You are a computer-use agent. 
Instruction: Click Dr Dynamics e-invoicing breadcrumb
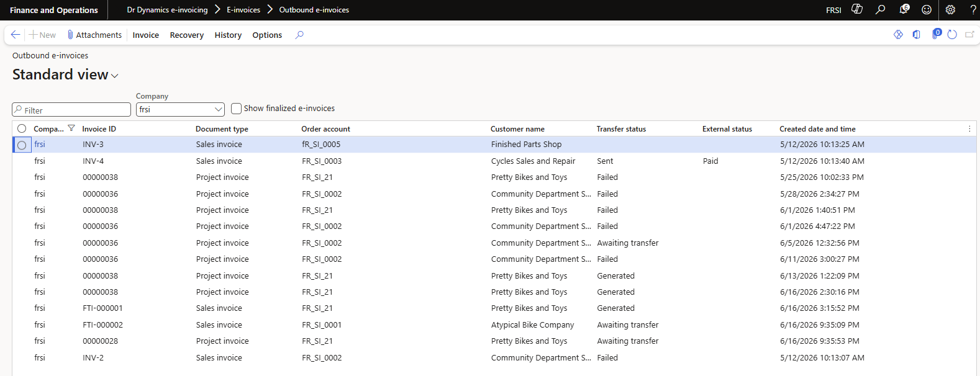tap(167, 10)
